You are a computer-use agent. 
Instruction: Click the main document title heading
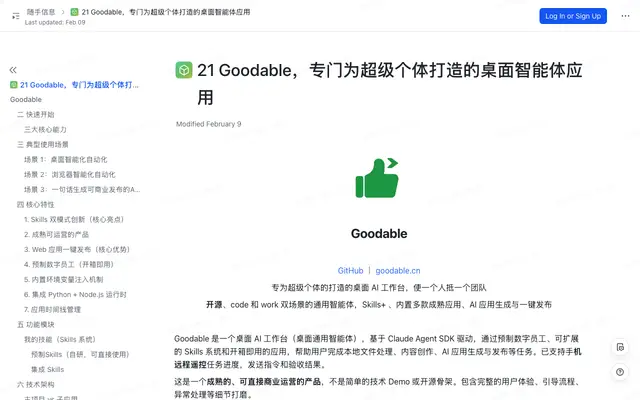click(x=390, y=84)
